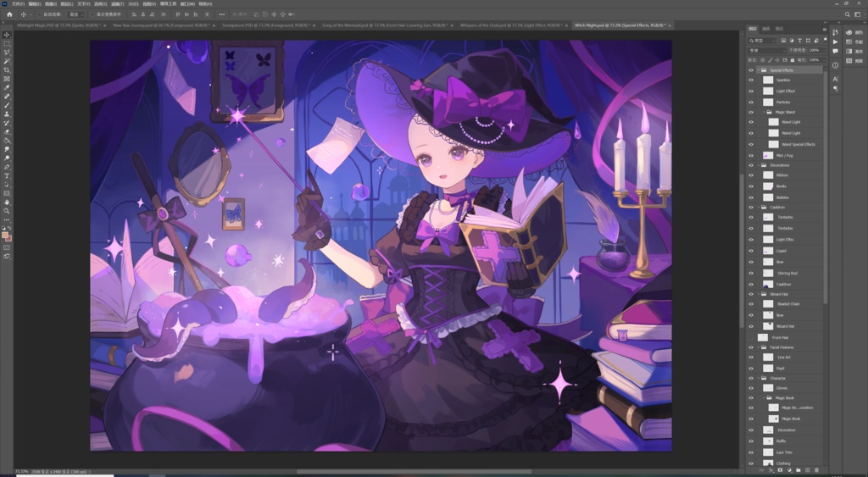Open the Character panel icon

click(x=835, y=79)
